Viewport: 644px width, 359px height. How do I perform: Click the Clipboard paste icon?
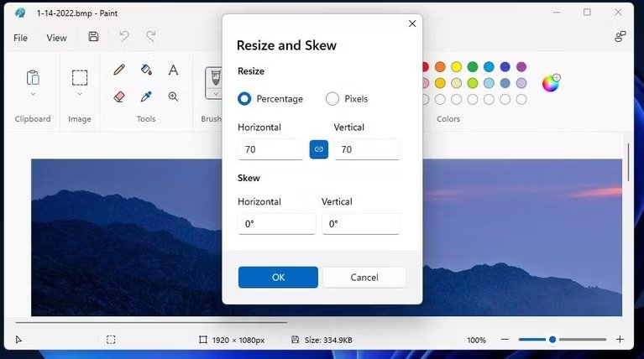point(33,77)
